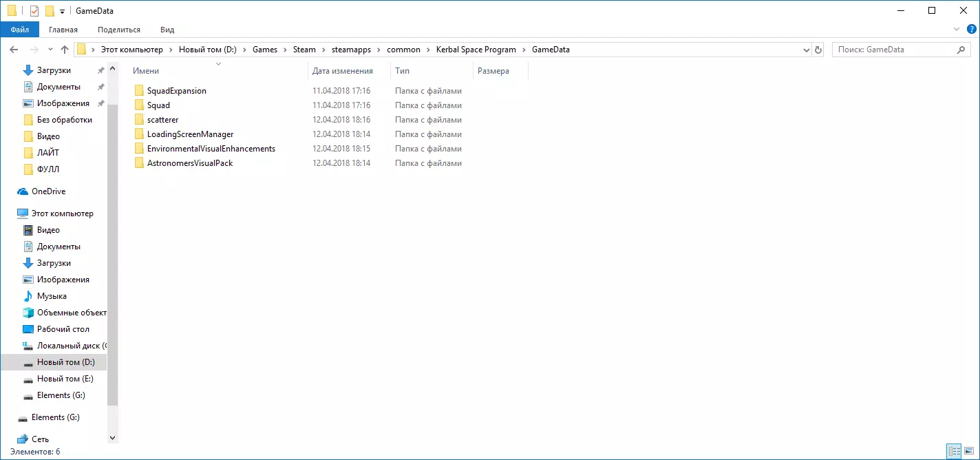Open ЛАЙТ folder in quick access
The height and width of the screenshot is (460, 980).
click(48, 153)
